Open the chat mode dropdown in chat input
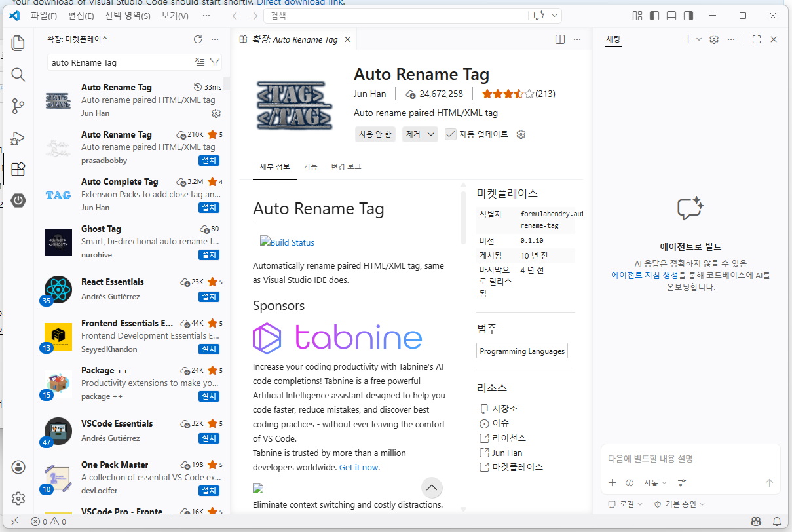Viewport: 792px width, 532px height. (655, 483)
